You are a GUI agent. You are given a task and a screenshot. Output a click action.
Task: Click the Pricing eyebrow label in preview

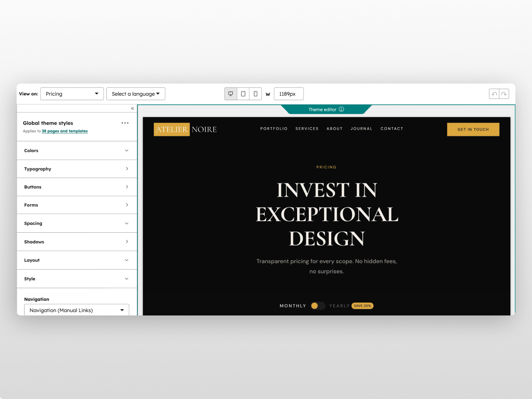pyautogui.click(x=326, y=167)
